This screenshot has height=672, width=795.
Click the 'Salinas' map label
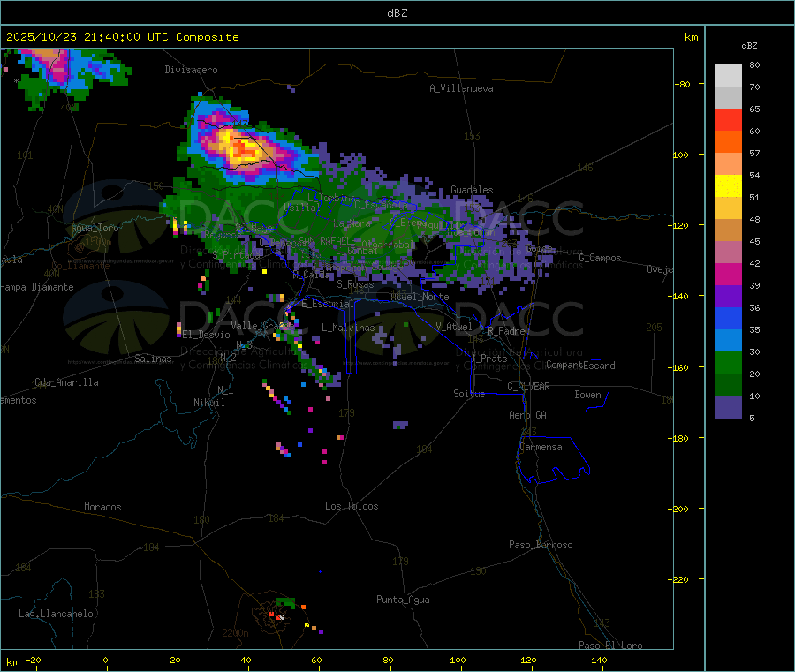pos(153,359)
